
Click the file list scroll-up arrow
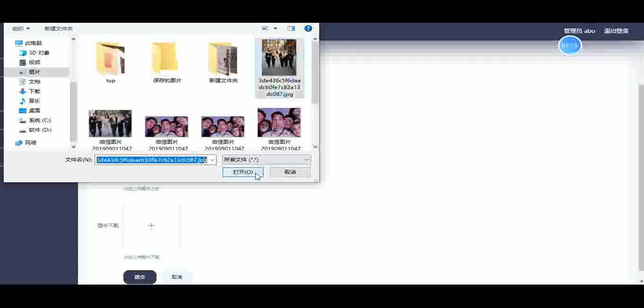[315, 39]
